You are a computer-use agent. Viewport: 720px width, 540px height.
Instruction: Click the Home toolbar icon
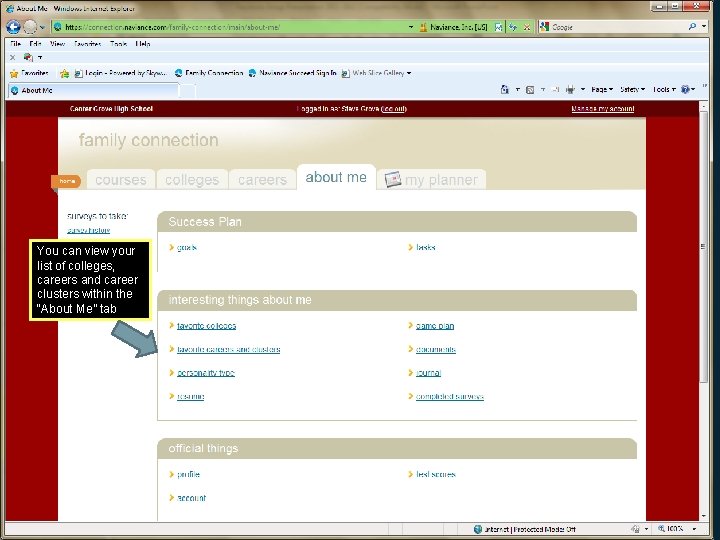(x=505, y=90)
